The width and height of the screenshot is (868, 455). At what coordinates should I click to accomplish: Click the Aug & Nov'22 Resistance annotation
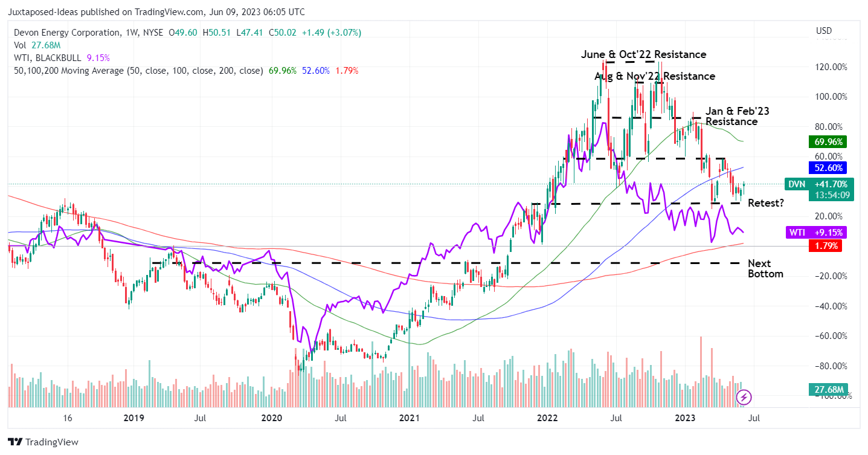[x=655, y=76]
